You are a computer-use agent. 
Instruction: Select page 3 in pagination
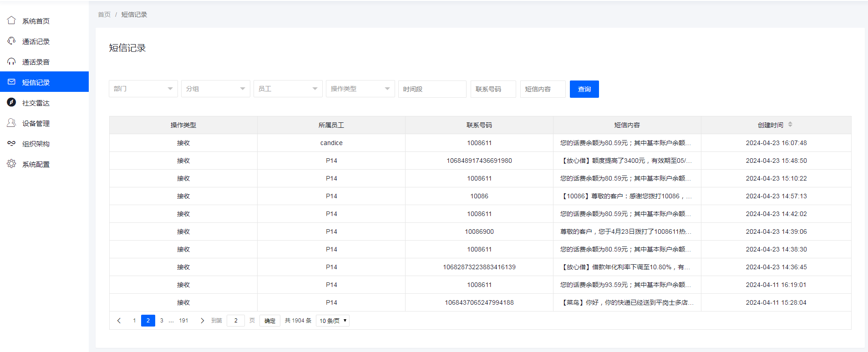coord(162,321)
